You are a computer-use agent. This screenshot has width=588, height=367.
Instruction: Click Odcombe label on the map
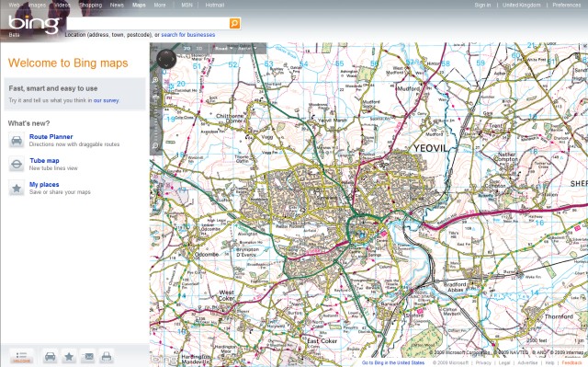coord(207,255)
